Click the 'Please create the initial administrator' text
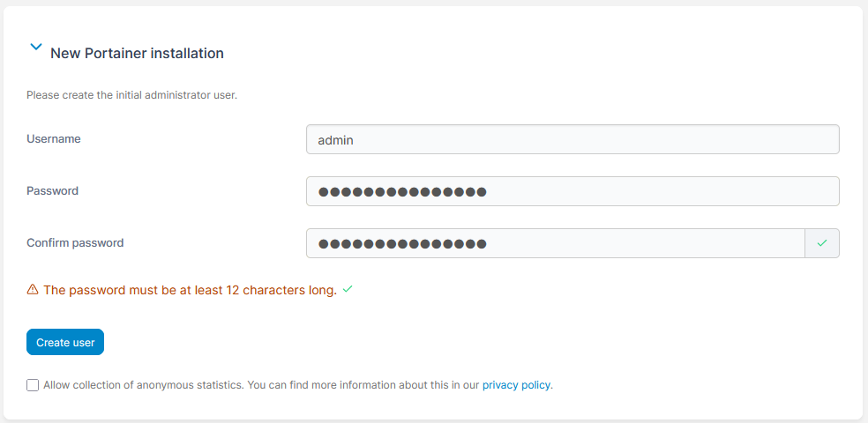The width and height of the screenshot is (868, 423). pyautogui.click(x=131, y=94)
